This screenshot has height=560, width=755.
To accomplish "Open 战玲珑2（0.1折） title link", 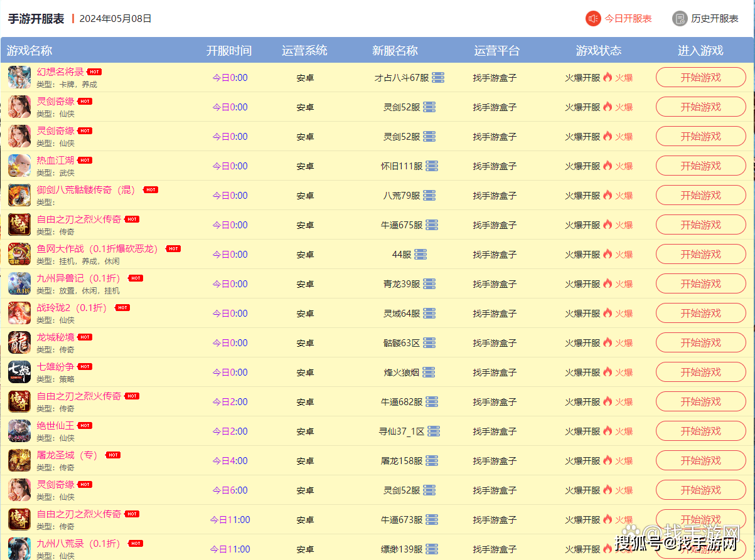I will (72, 307).
